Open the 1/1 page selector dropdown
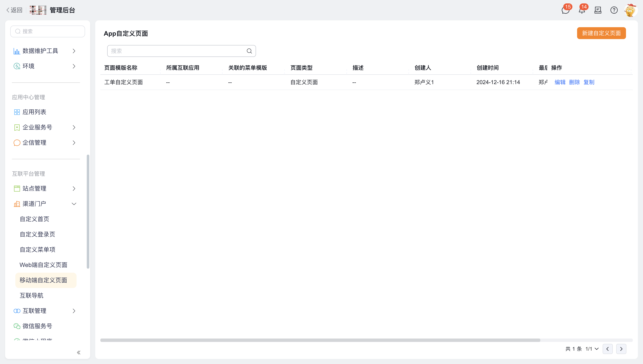 tap(592, 349)
